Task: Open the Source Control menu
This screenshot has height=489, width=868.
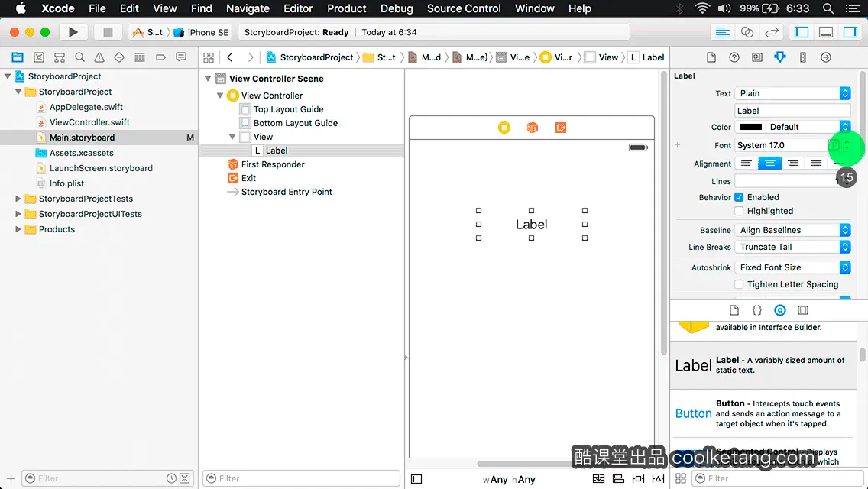Action: [x=464, y=8]
